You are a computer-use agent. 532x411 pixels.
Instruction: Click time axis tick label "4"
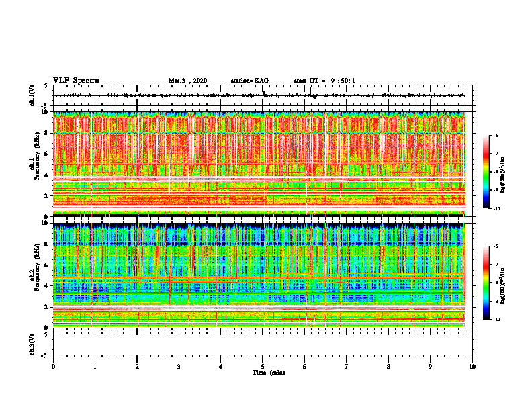221,367
